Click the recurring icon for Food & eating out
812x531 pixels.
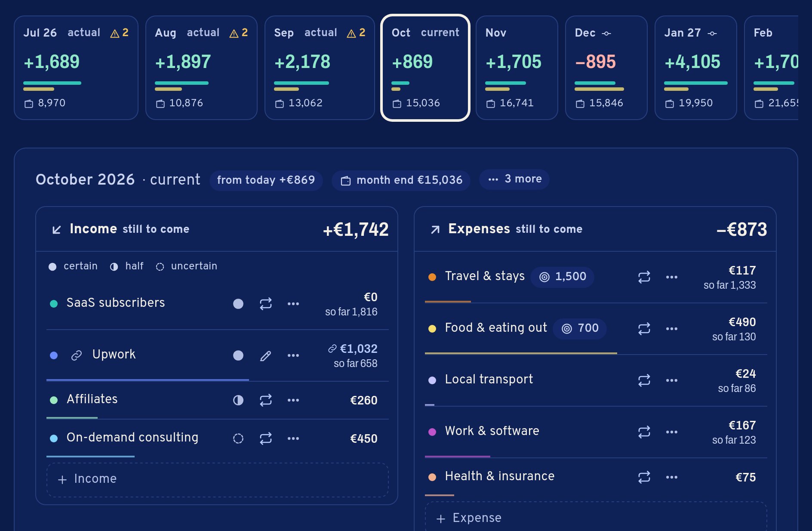click(644, 329)
